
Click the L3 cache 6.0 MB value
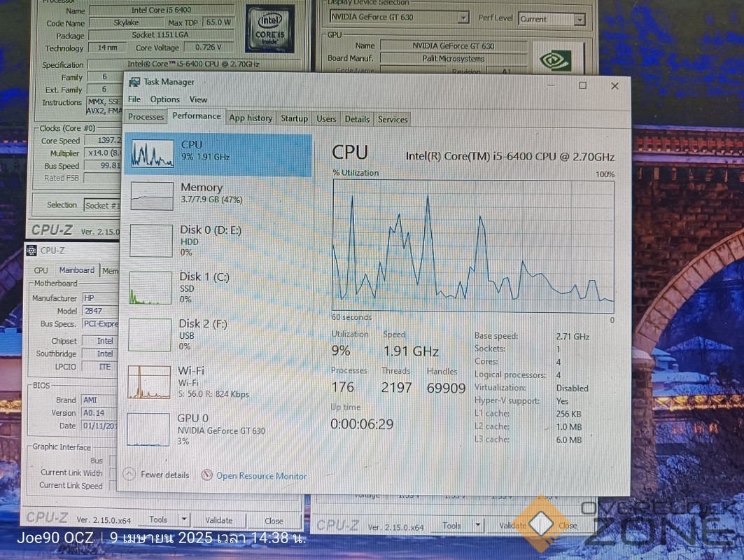569,440
